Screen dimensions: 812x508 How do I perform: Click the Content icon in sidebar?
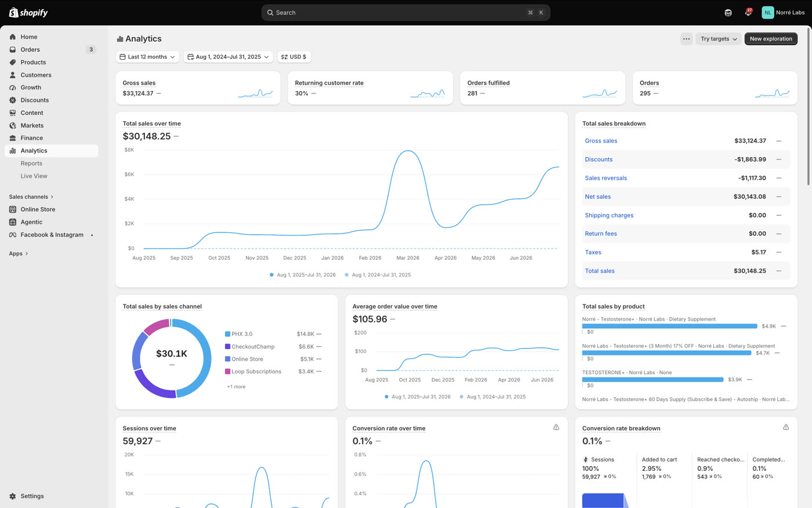coord(13,113)
